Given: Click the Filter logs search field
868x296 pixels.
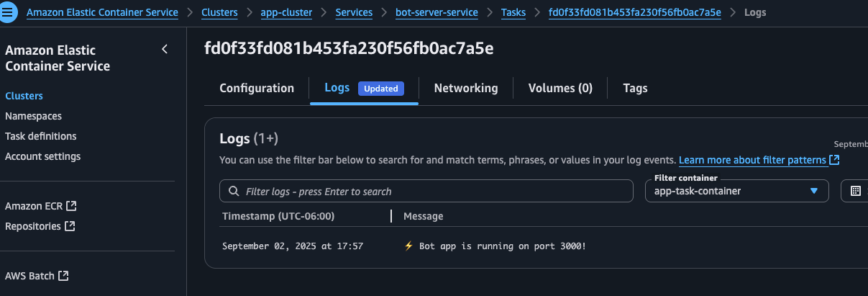Looking at the screenshot, I should [426, 191].
